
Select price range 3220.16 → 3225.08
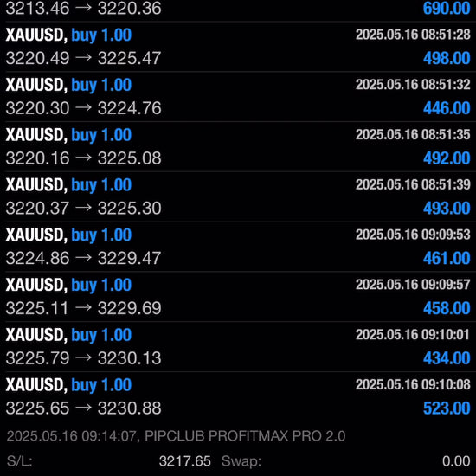pos(83,158)
